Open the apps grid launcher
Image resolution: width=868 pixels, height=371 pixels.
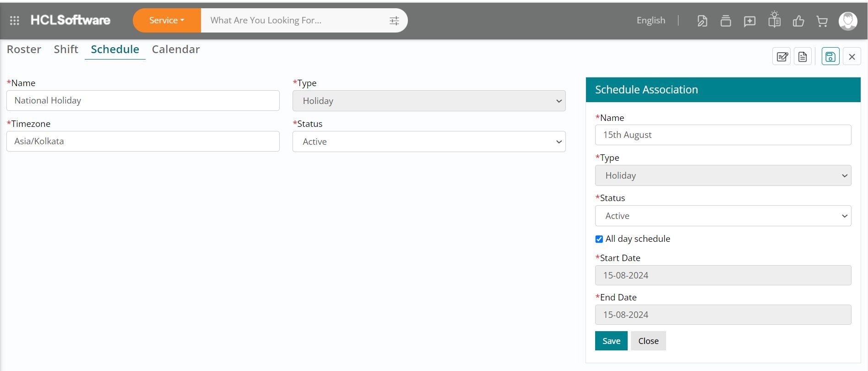[15, 21]
